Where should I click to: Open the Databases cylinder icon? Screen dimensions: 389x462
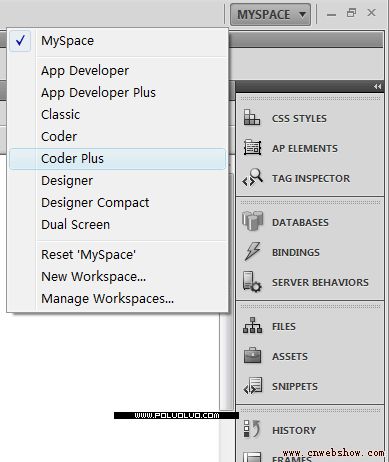pos(252,221)
